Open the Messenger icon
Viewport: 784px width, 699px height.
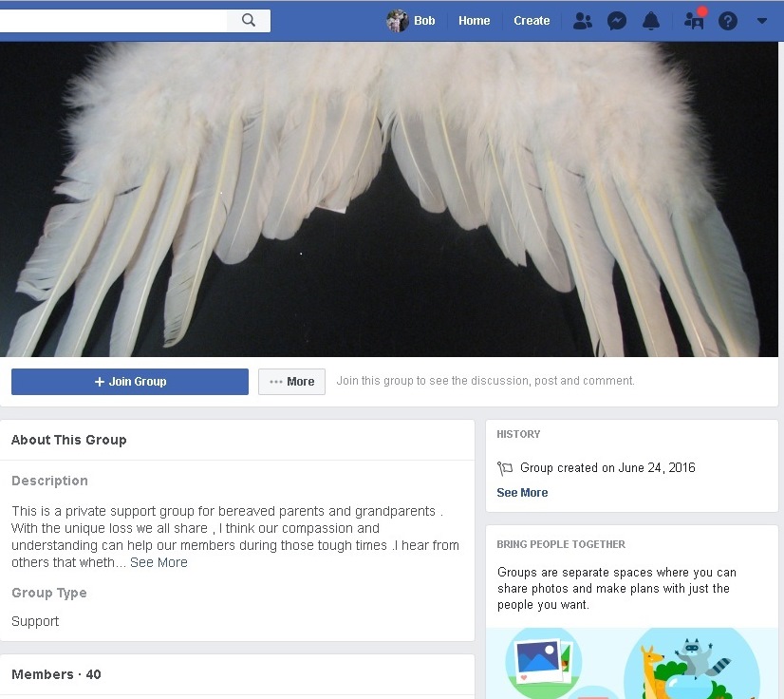[617, 21]
